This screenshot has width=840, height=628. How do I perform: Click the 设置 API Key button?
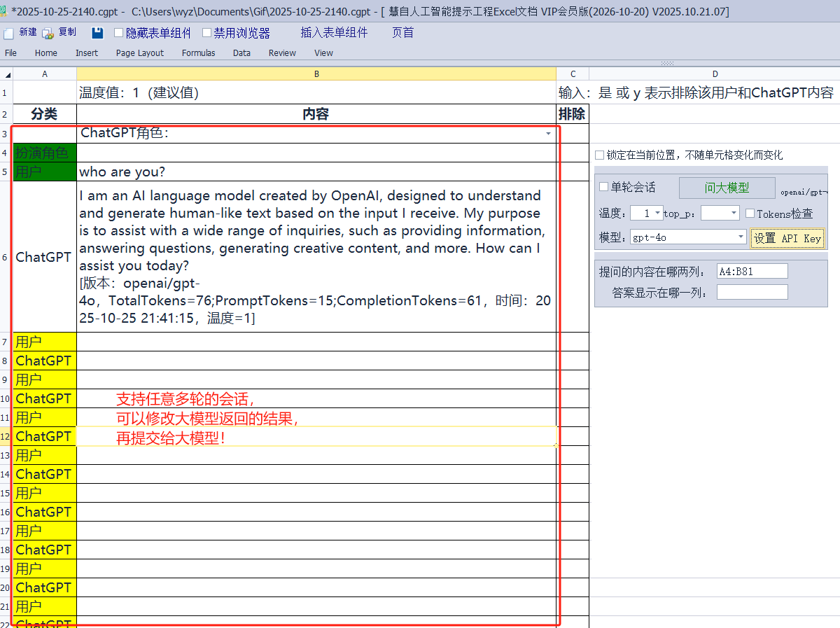pos(787,238)
